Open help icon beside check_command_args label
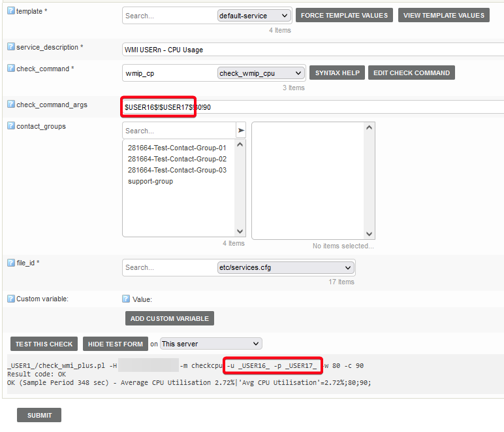504x432 pixels. [11, 104]
